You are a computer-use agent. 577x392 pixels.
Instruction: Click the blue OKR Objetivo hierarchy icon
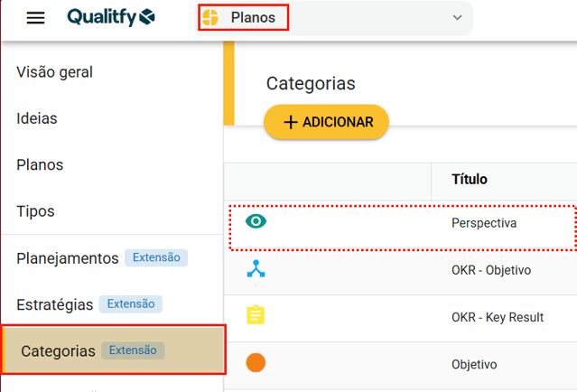pos(256,269)
